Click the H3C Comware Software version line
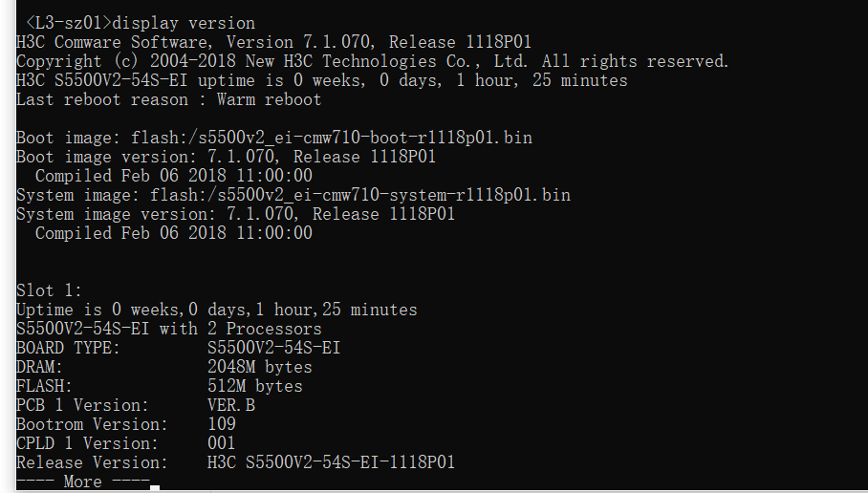The image size is (868, 493). (273, 42)
